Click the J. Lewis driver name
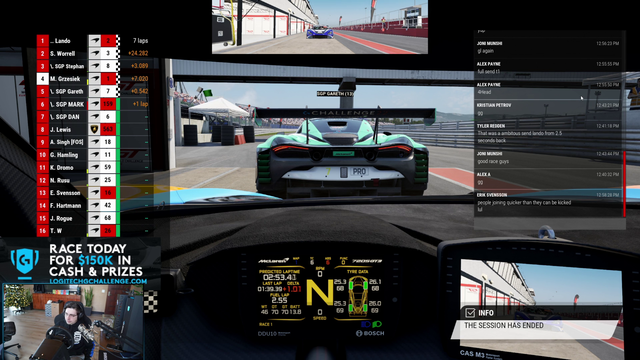The image size is (640, 360). tap(61, 129)
